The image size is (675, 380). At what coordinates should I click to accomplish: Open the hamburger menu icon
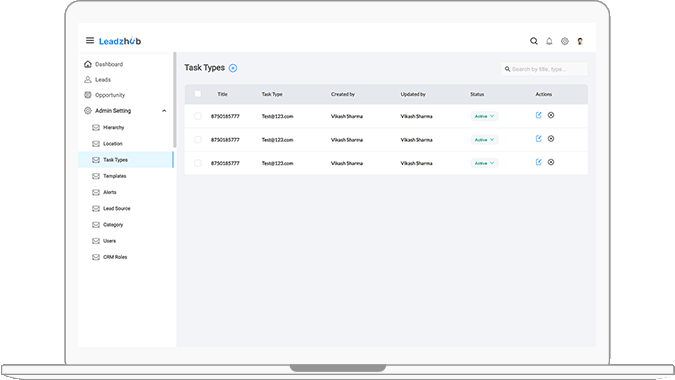pyautogui.click(x=90, y=40)
